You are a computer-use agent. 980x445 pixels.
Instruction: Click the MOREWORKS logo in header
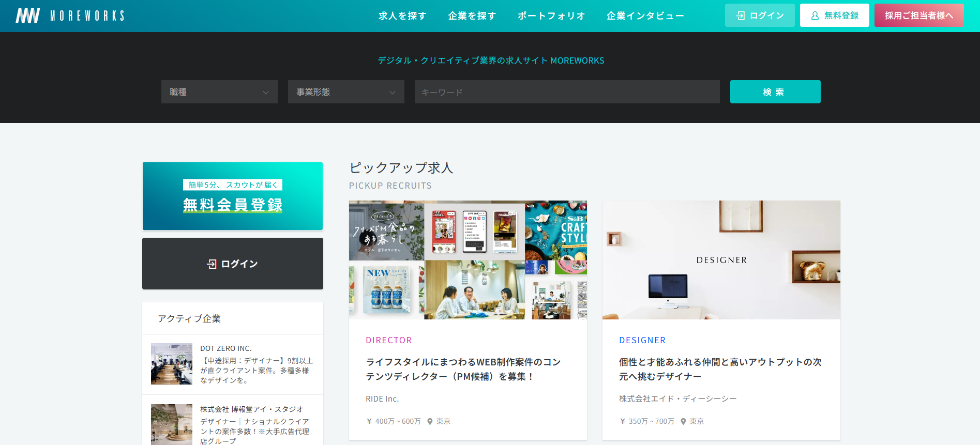tap(70, 16)
